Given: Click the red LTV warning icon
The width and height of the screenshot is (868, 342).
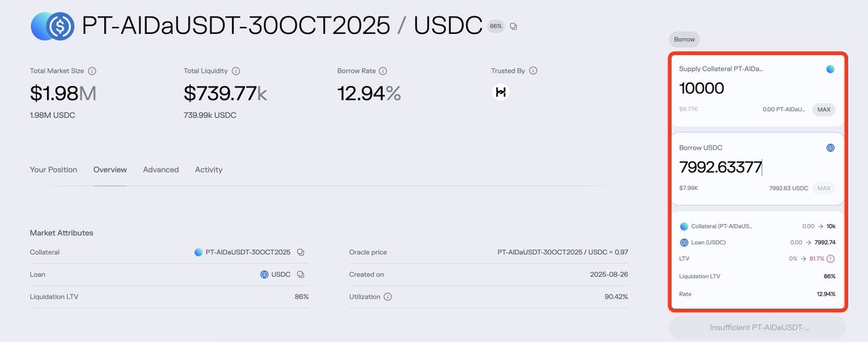Looking at the screenshot, I should click(x=831, y=258).
